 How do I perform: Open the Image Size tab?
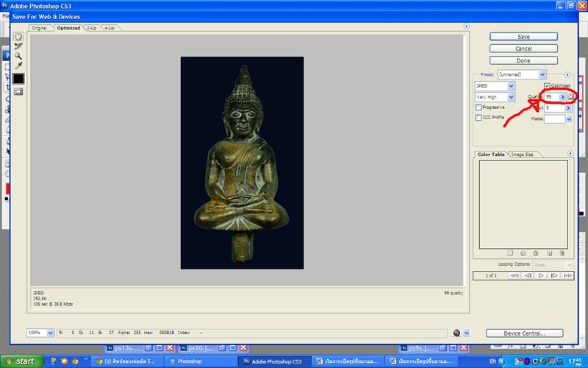click(x=523, y=155)
